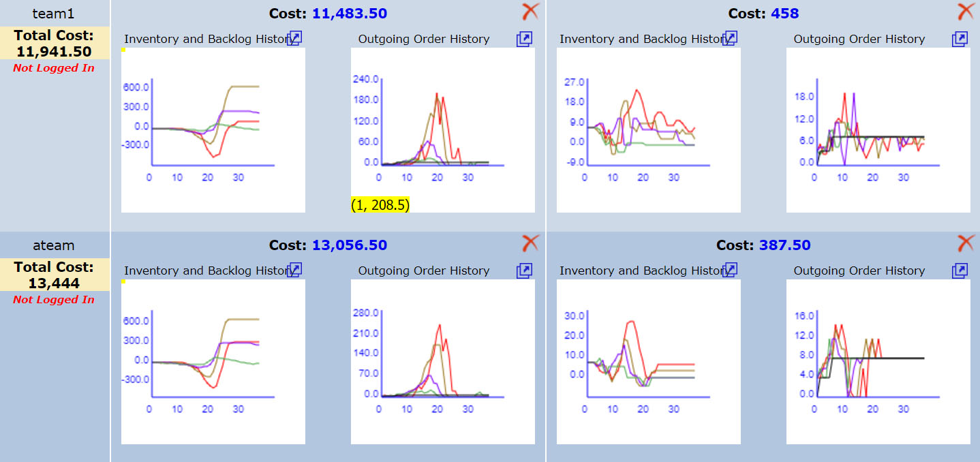Remove ateam's game with cost 387.50
The image size is (980, 462).
(x=966, y=243)
